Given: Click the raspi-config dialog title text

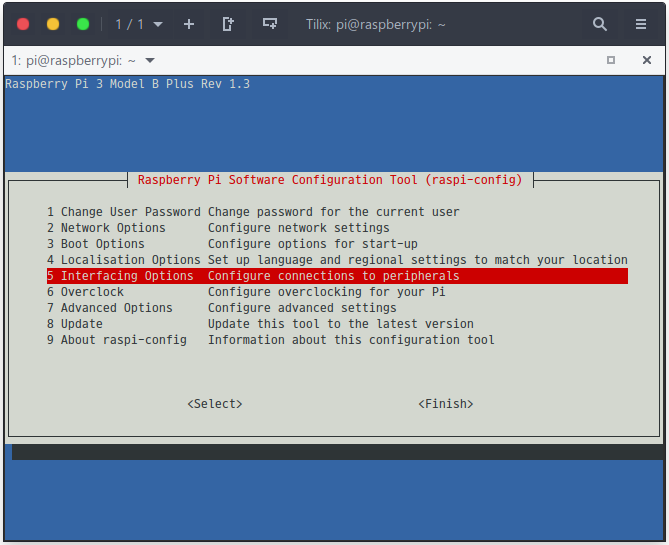Looking at the screenshot, I should (x=330, y=180).
